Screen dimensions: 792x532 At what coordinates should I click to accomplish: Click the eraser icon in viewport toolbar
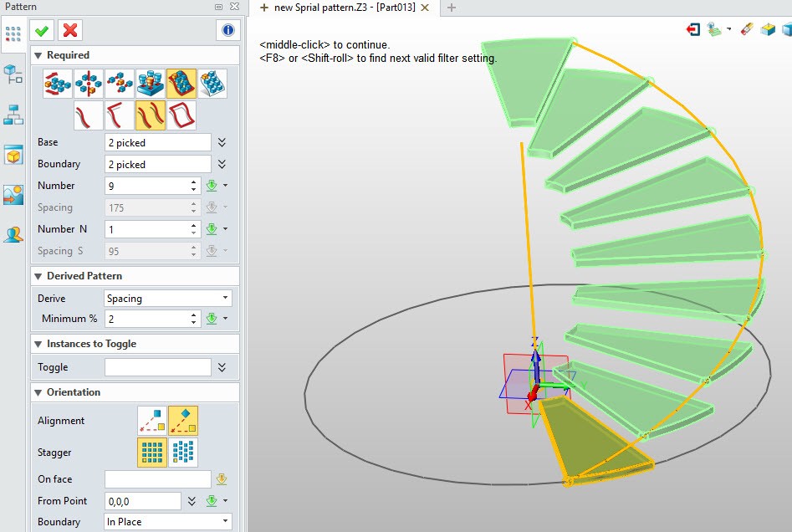[x=746, y=29]
